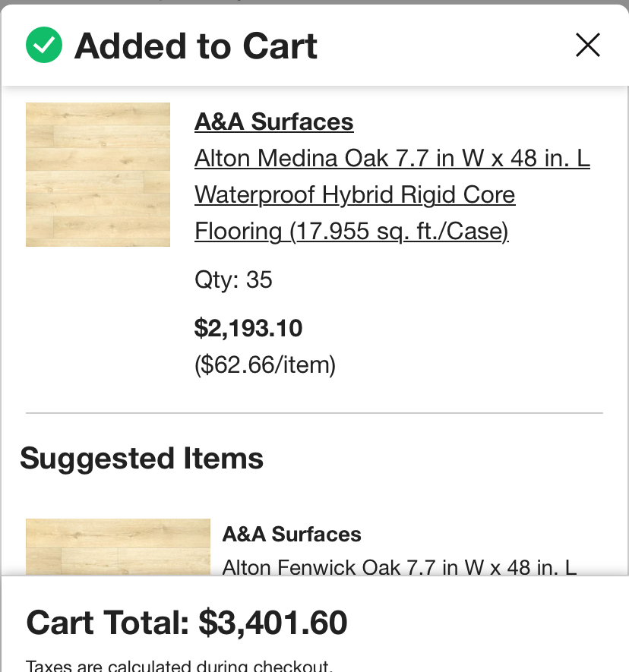Click the divider line above Suggested Items
Image resolution: width=629 pixels, height=672 pixels.
pyautogui.click(x=314, y=413)
